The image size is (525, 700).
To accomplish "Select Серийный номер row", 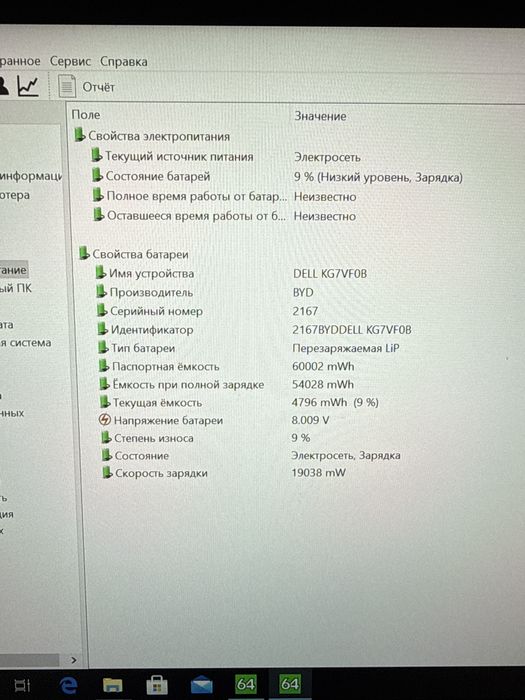I will (207, 311).
